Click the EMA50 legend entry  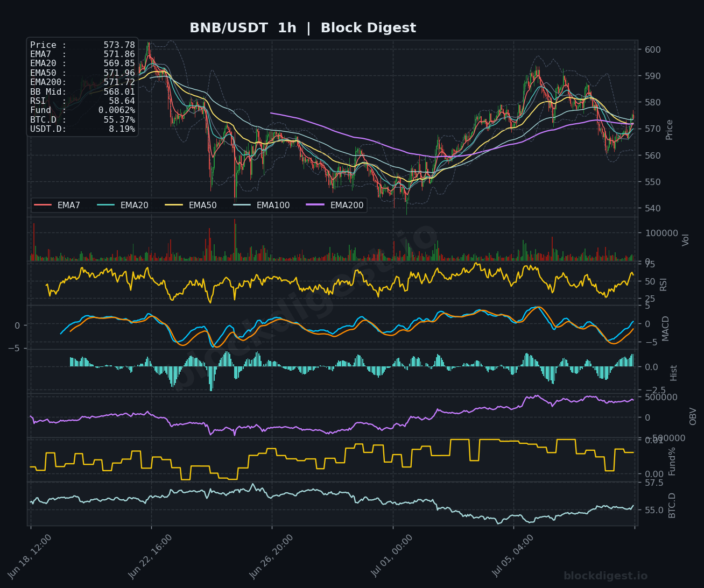pos(191,206)
